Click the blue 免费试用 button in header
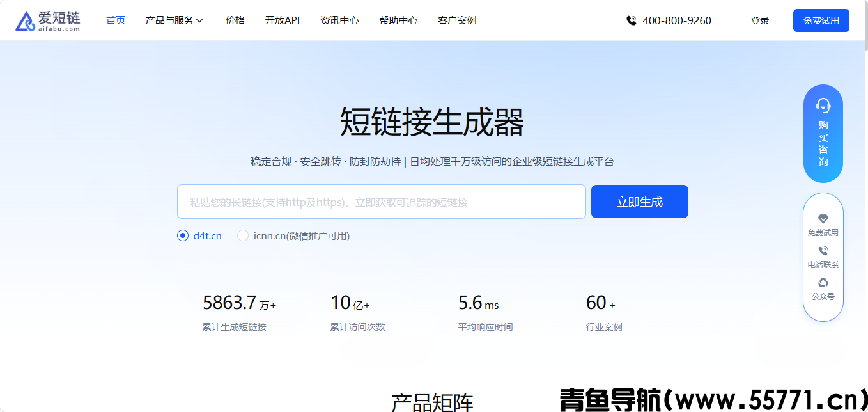 tap(821, 20)
